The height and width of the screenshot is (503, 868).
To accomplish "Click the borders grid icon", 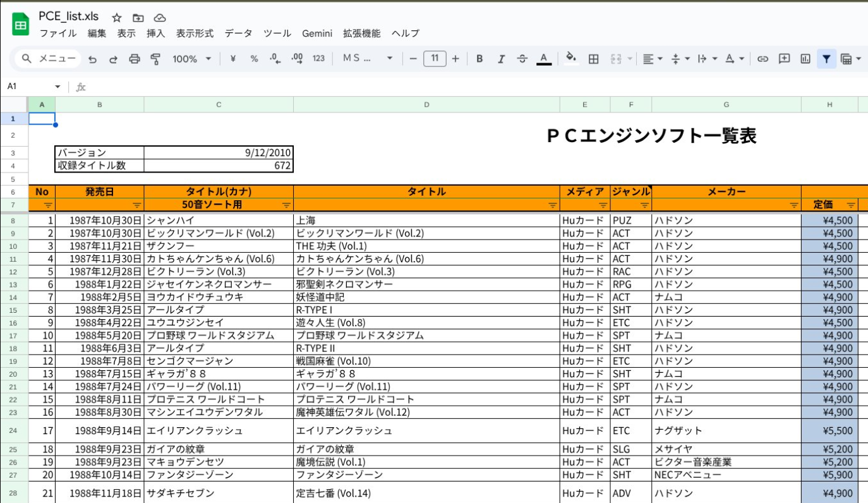I will point(593,59).
